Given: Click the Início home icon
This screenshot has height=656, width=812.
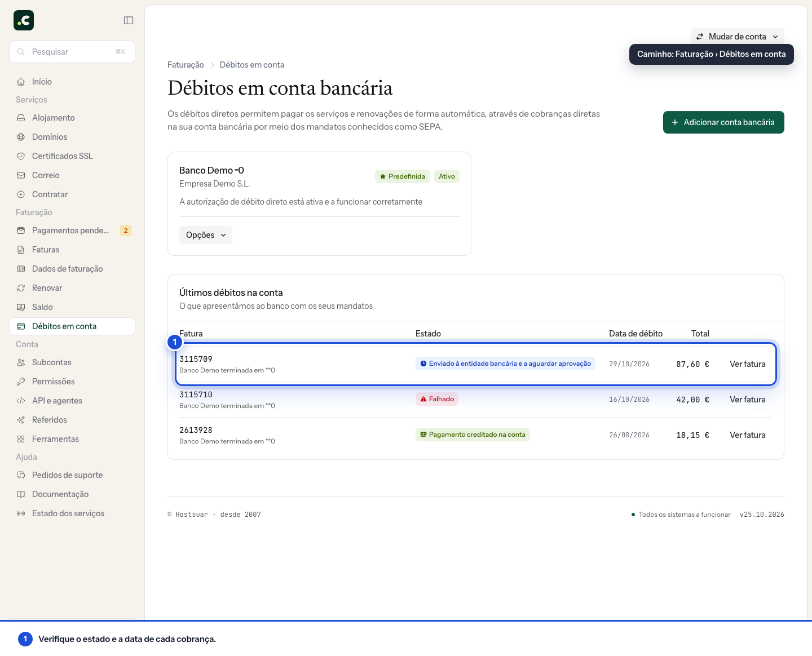Looking at the screenshot, I should pyautogui.click(x=21, y=82).
